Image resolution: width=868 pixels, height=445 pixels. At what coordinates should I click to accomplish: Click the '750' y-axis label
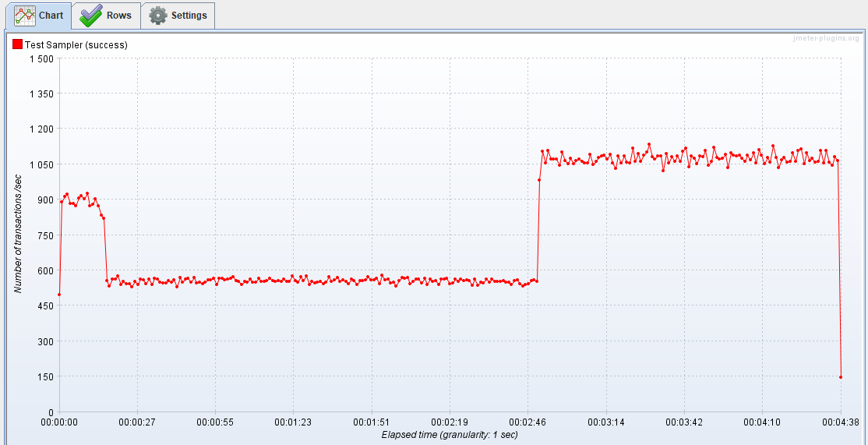point(45,235)
